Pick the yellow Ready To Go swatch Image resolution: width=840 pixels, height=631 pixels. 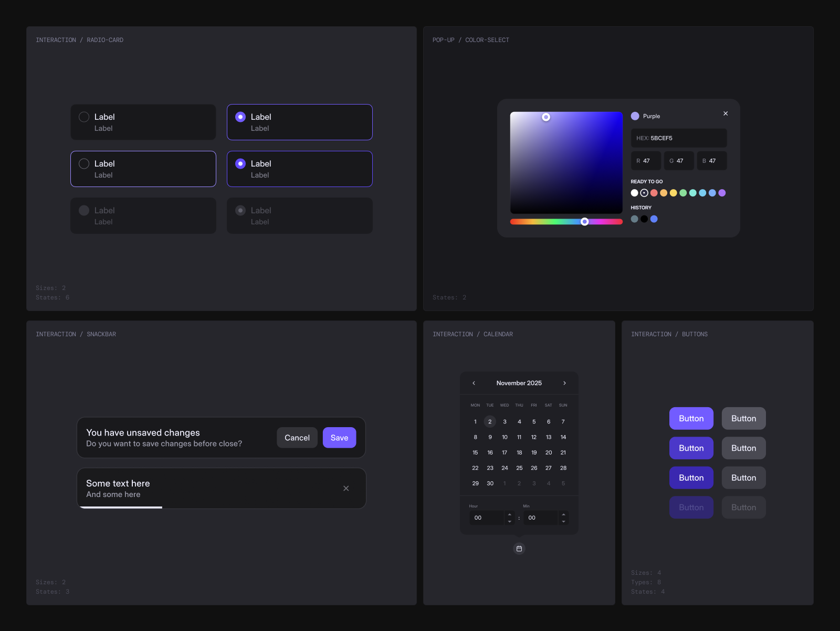674,193
